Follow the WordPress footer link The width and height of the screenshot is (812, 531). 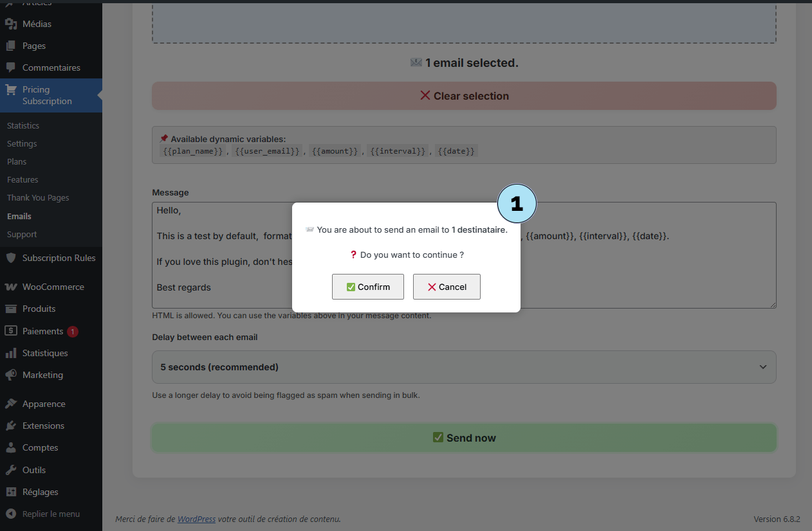click(196, 519)
